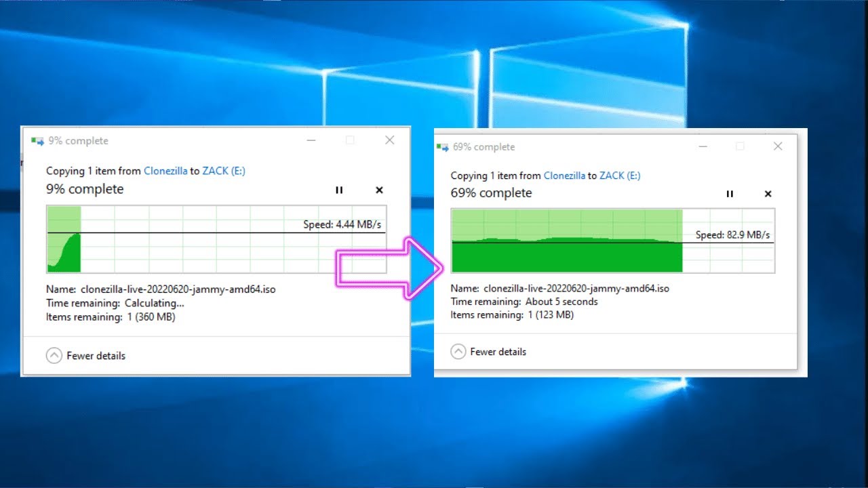Click the speed graph in 9% complete dialog
Image resolution: width=868 pixels, height=488 pixels.
click(x=216, y=239)
